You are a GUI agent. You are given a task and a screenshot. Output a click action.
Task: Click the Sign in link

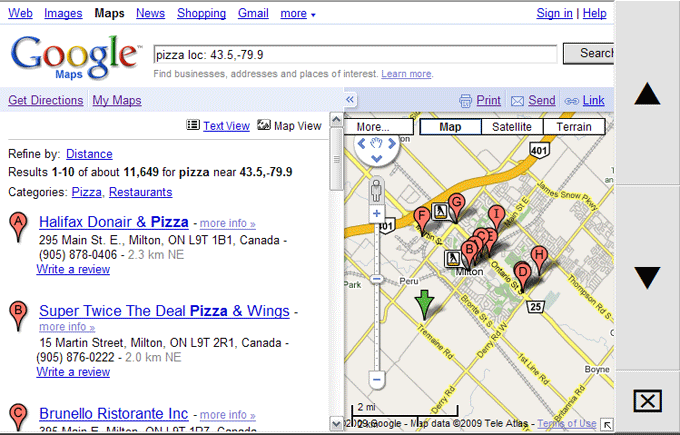(x=554, y=13)
